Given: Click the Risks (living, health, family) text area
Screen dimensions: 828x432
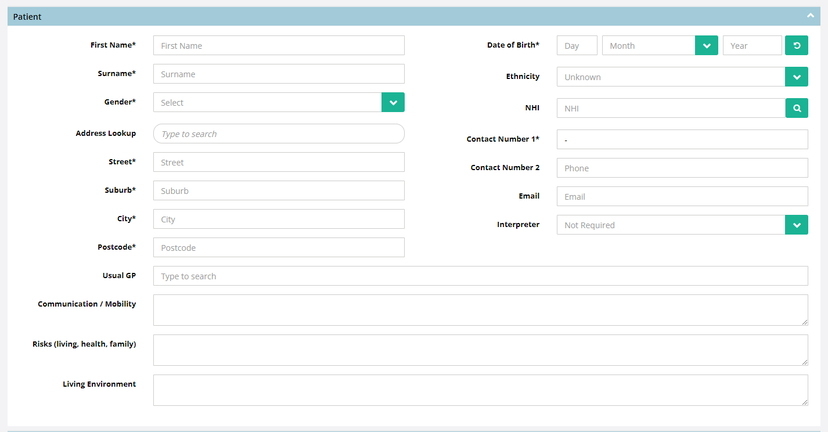Looking at the screenshot, I should tap(481, 350).
